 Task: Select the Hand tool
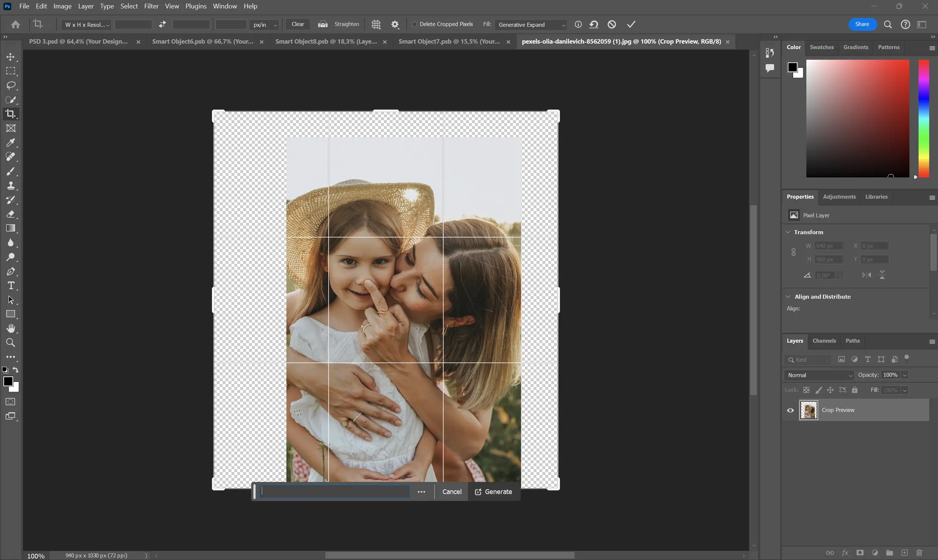(x=11, y=328)
